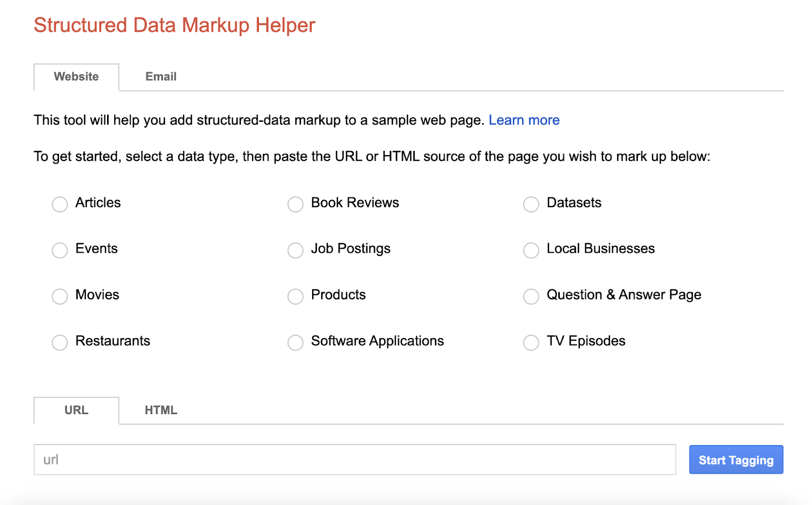Open the HTML input tab

[x=161, y=410]
